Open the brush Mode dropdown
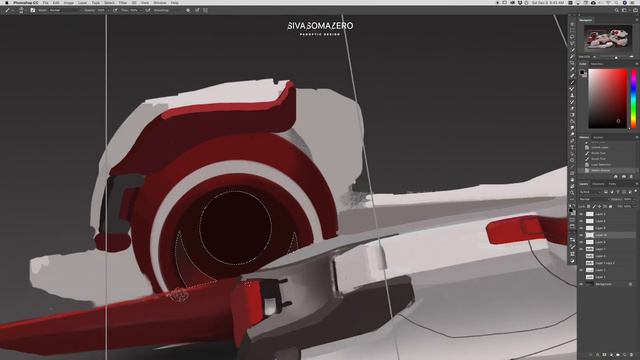 65,10
